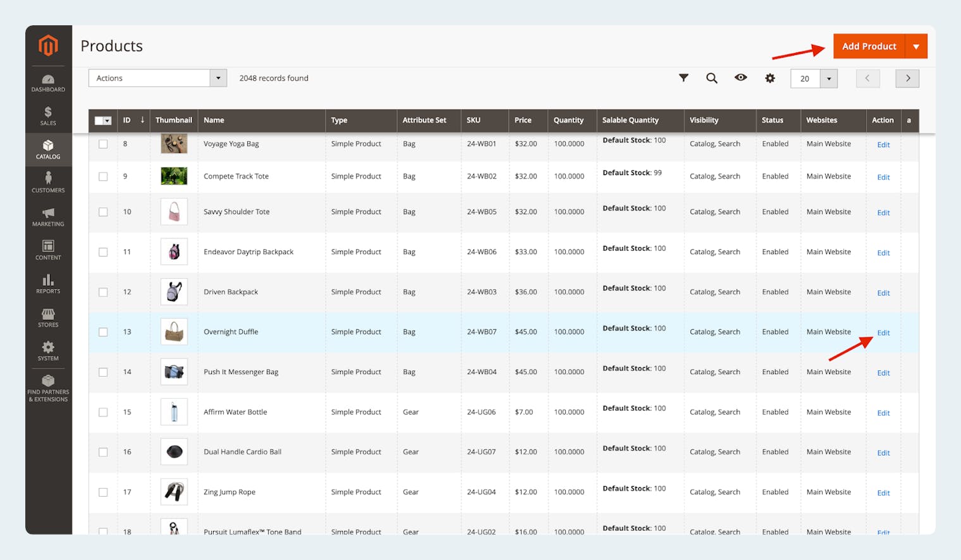Open the Content sidebar menu
The width and height of the screenshot is (961, 560).
click(x=48, y=250)
